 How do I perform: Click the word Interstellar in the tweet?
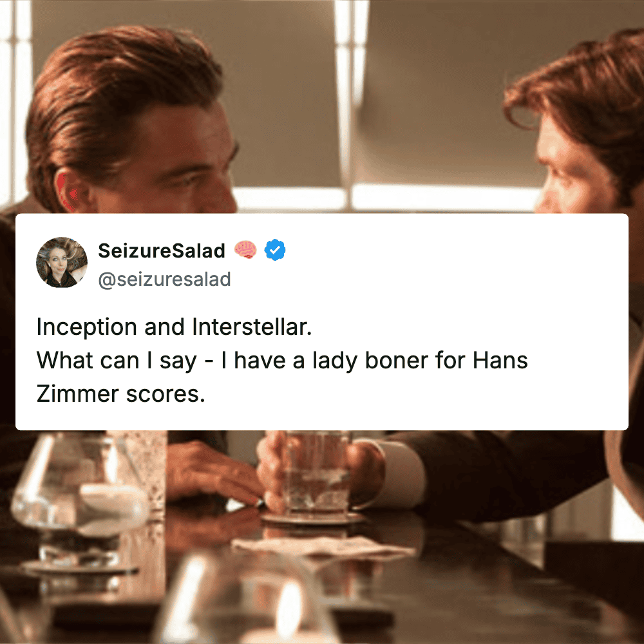(x=252, y=327)
